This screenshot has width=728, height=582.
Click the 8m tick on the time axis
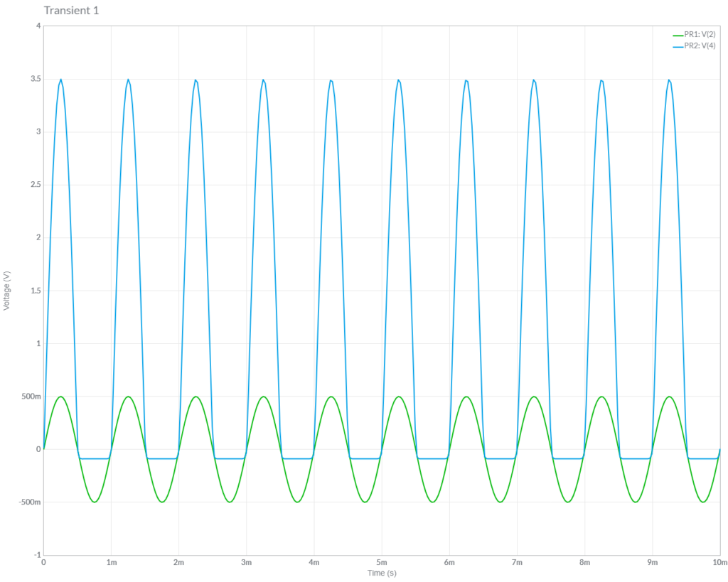(584, 562)
